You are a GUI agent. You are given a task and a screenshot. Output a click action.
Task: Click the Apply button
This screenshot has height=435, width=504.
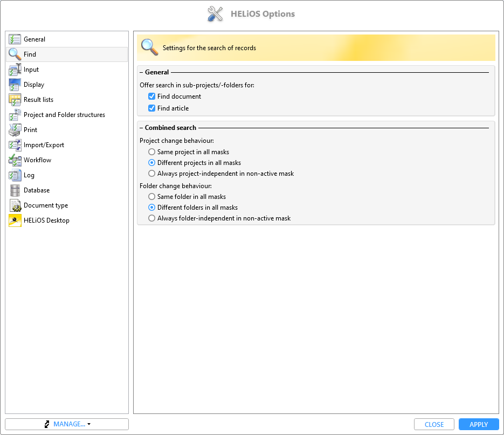pyautogui.click(x=479, y=424)
